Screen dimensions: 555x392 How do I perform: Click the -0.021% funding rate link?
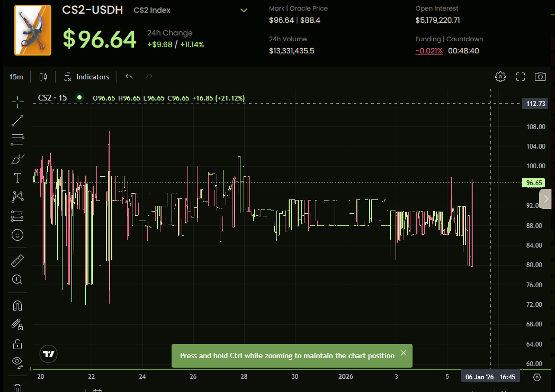coord(429,51)
